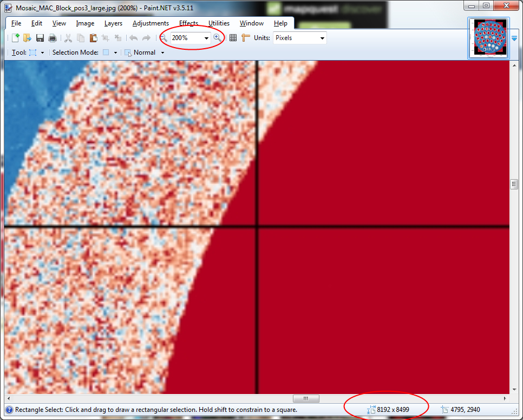Open the Normal selection type dropdown
Viewport: 523px width, 420px height.
tap(162, 53)
